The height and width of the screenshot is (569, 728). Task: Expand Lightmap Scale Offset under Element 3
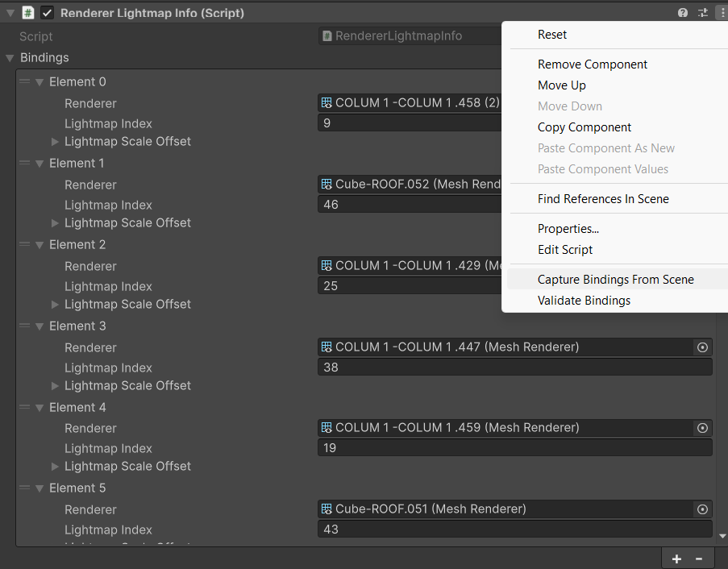pos(55,386)
